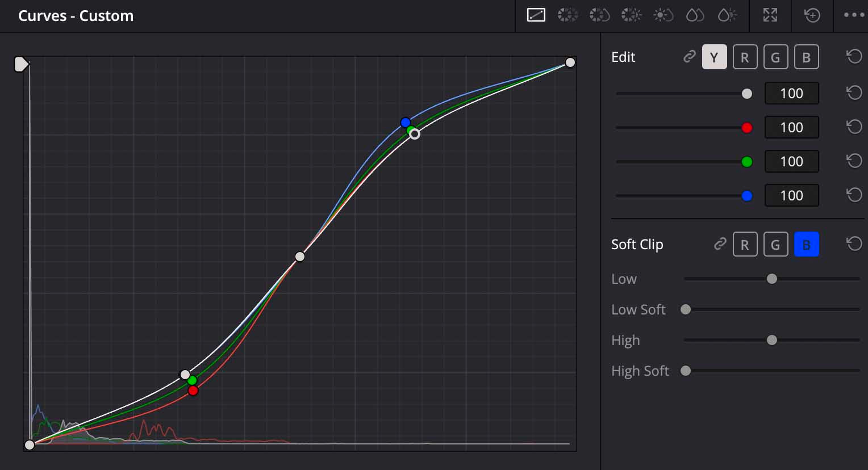This screenshot has height=470, width=868.
Task: Switch to Lum vs Sat curve
Action: pos(663,15)
